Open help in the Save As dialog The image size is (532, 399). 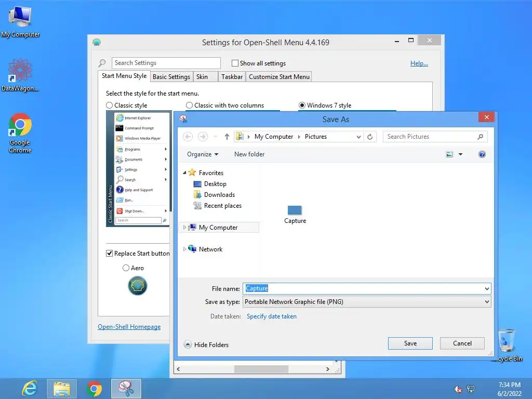[482, 154]
